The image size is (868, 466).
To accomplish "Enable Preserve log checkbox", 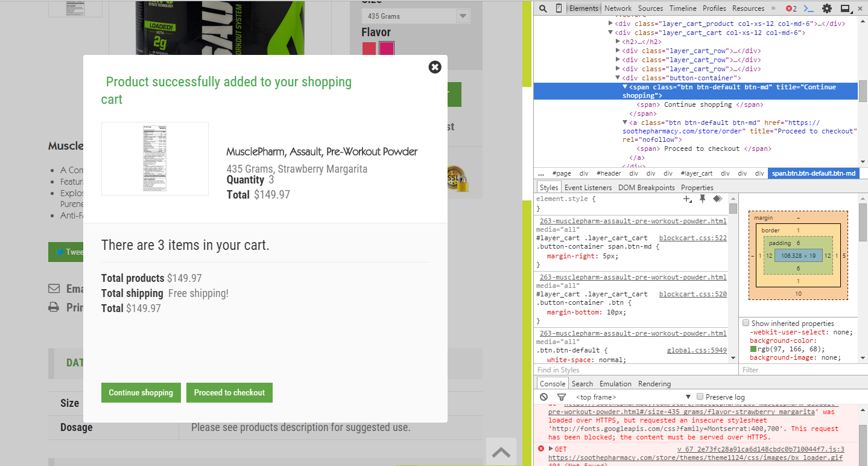I will pos(700,397).
